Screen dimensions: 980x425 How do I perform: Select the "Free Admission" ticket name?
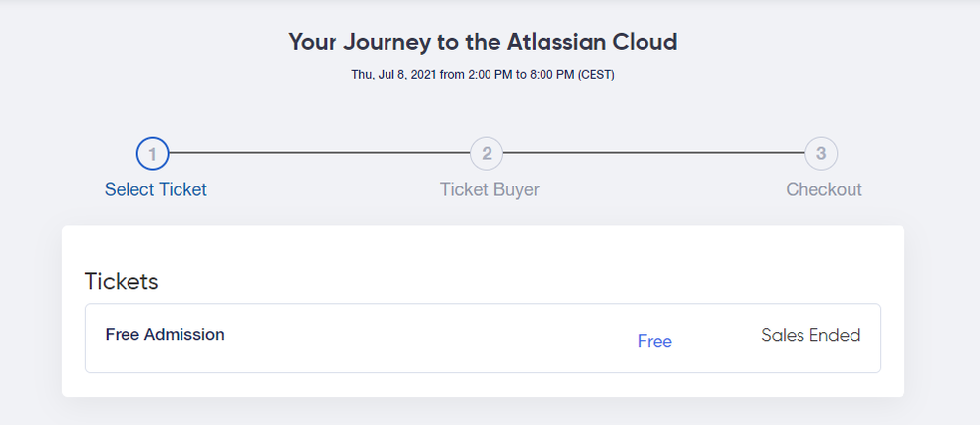tap(165, 334)
